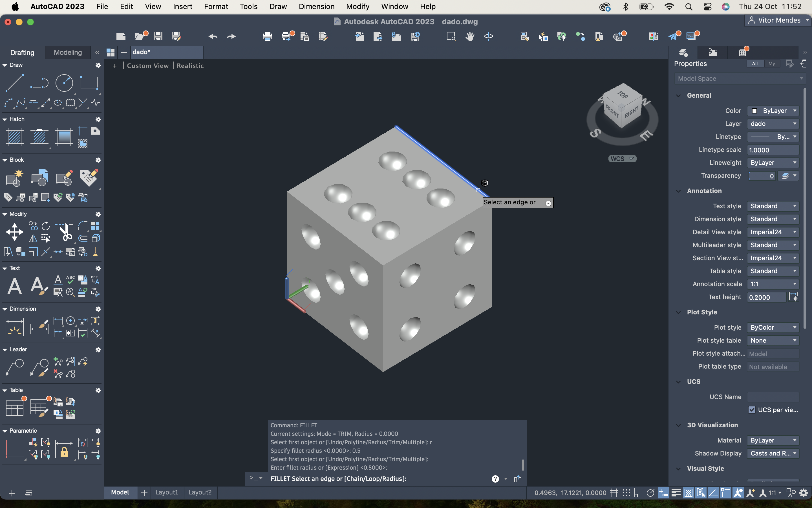The height and width of the screenshot is (508, 812).
Task: Switch to the Layout1 tab
Action: [x=167, y=492]
